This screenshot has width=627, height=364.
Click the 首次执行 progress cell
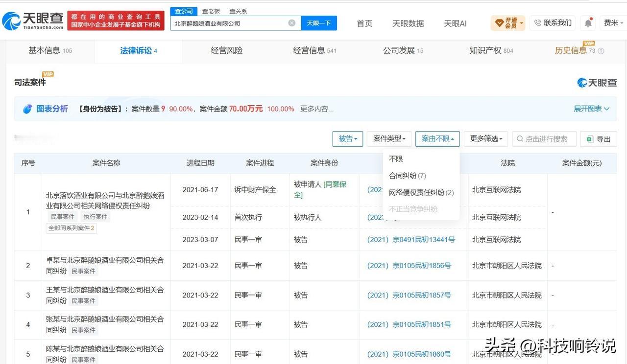click(x=248, y=217)
